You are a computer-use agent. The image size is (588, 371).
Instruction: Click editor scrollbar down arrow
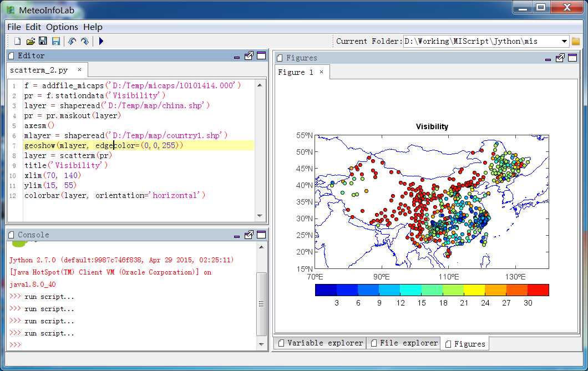pyautogui.click(x=260, y=216)
